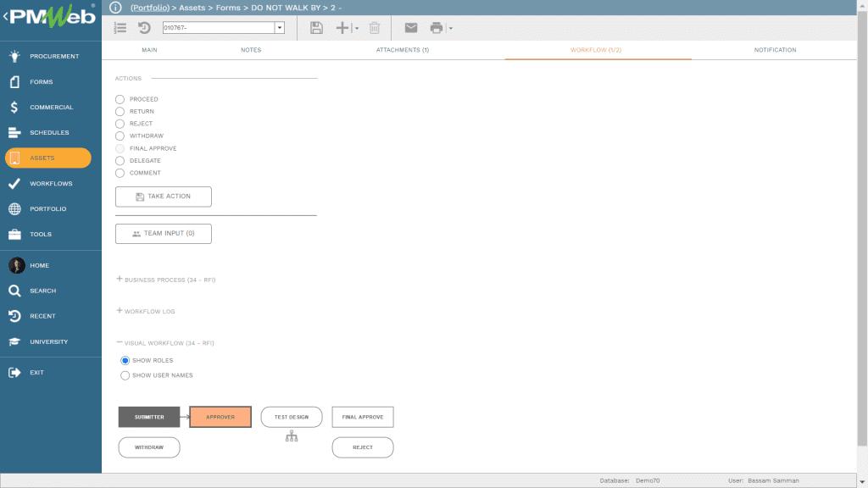Select the Reject action radio button
The image size is (868, 488).
120,124
